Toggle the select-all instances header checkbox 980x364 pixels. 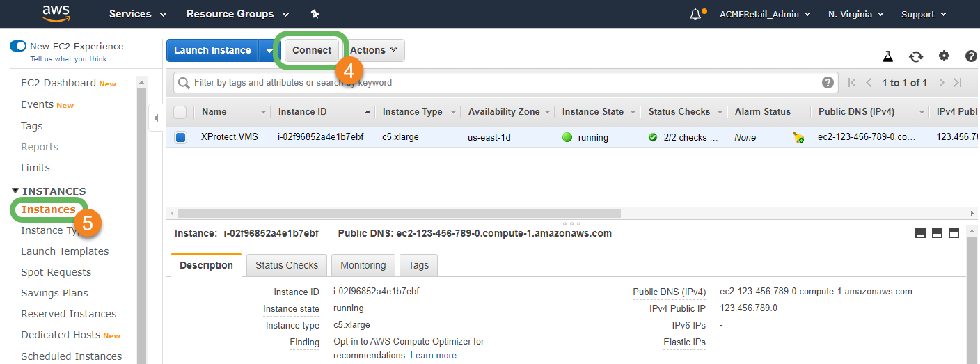pyautogui.click(x=180, y=112)
